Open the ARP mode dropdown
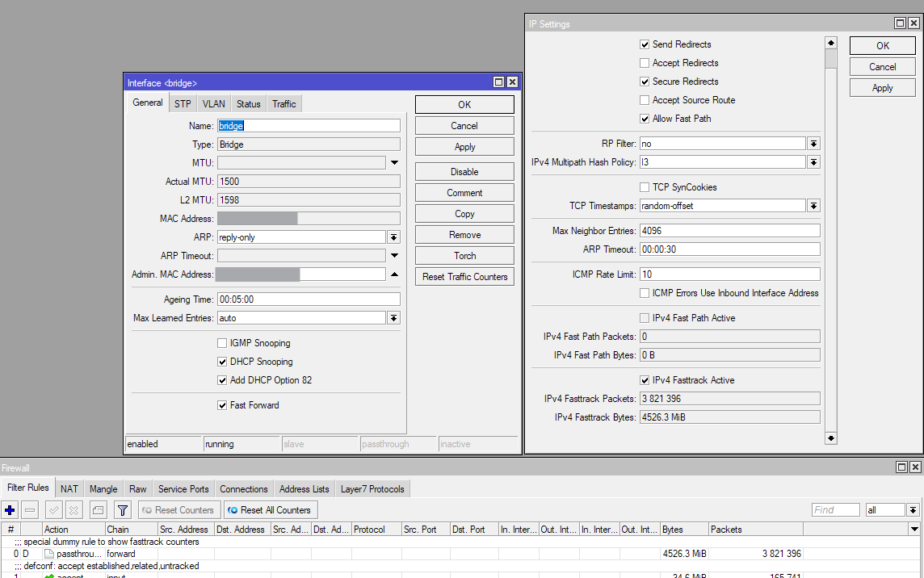Viewport: 924px width, 578px height. click(393, 237)
